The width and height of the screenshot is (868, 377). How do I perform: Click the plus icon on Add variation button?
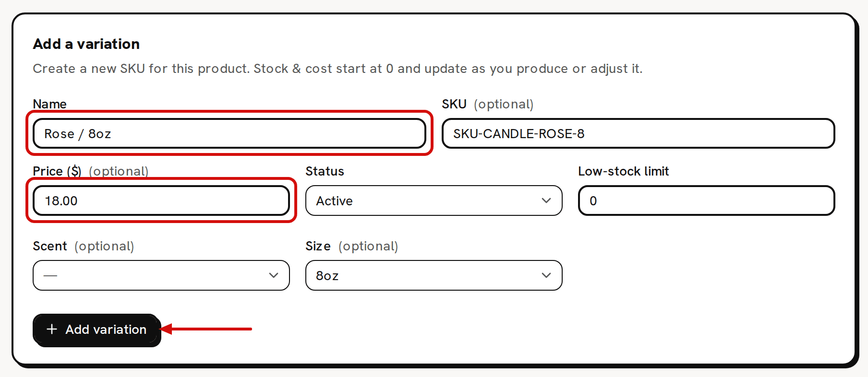[x=52, y=329]
